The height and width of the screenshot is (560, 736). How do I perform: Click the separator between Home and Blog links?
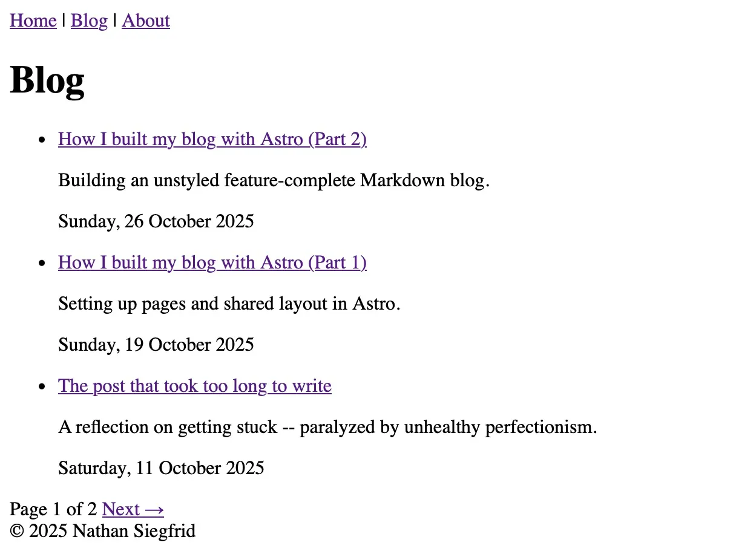click(63, 21)
